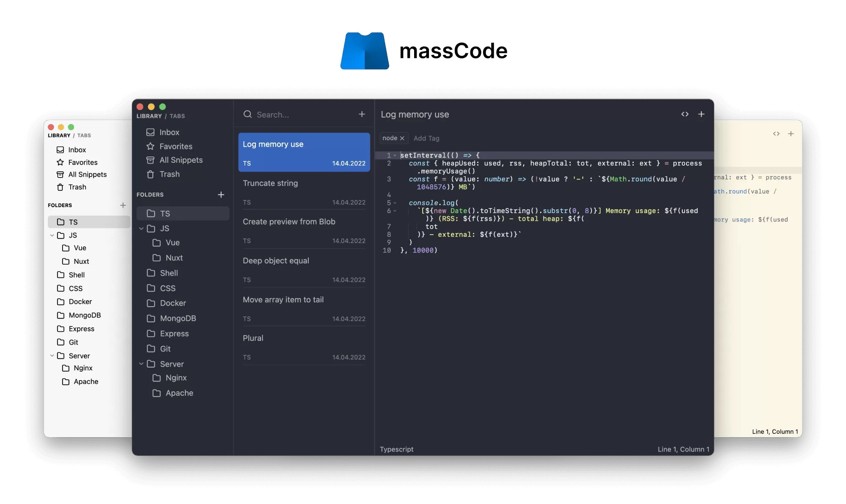Collapse the JS folder
Screen dimensions: 846x504
(141, 228)
